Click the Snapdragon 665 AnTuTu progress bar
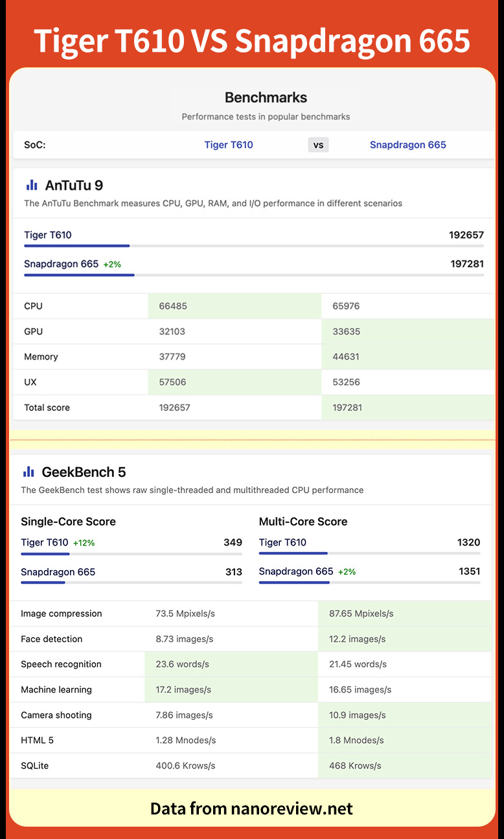This screenshot has height=839, width=504. (254, 275)
